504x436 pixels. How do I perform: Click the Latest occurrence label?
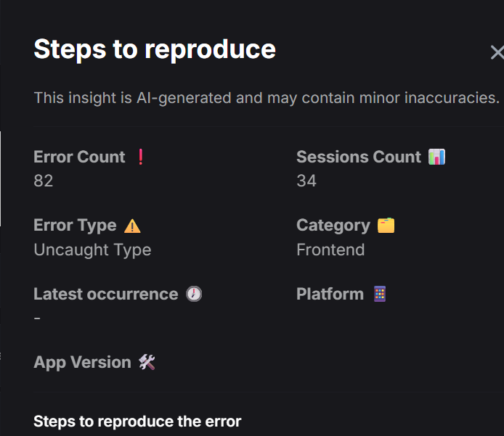[105, 294]
